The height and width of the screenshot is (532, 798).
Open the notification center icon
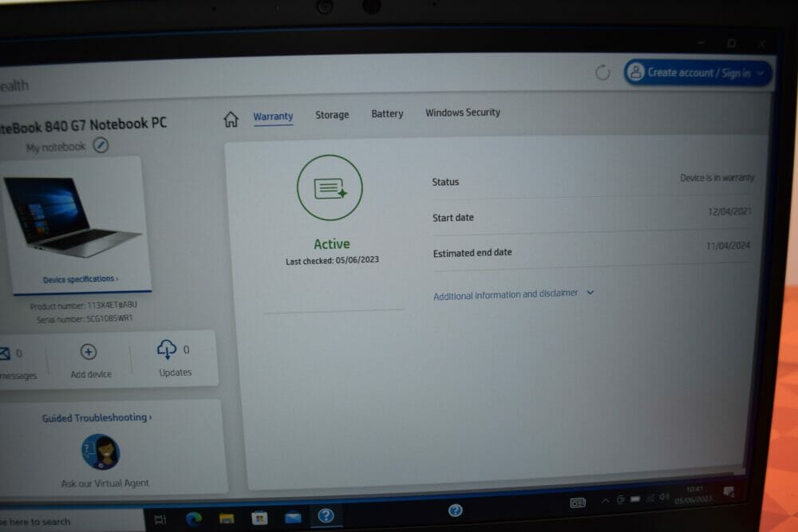tap(729, 492)
